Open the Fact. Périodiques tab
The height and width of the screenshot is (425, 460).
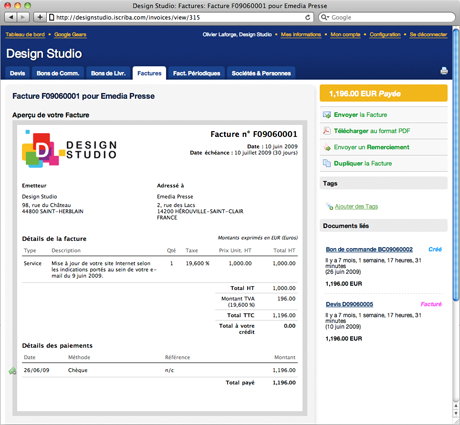tap(197, 73)
